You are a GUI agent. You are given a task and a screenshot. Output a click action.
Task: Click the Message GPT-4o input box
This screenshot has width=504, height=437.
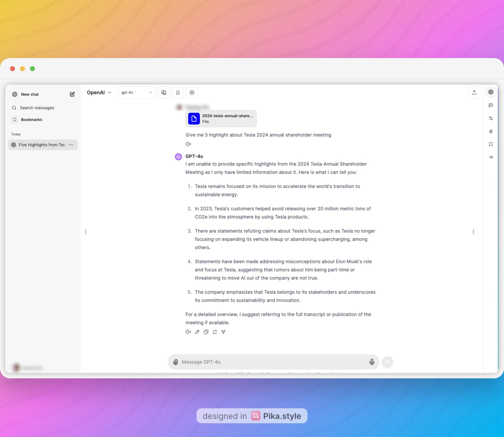point(273,362)
